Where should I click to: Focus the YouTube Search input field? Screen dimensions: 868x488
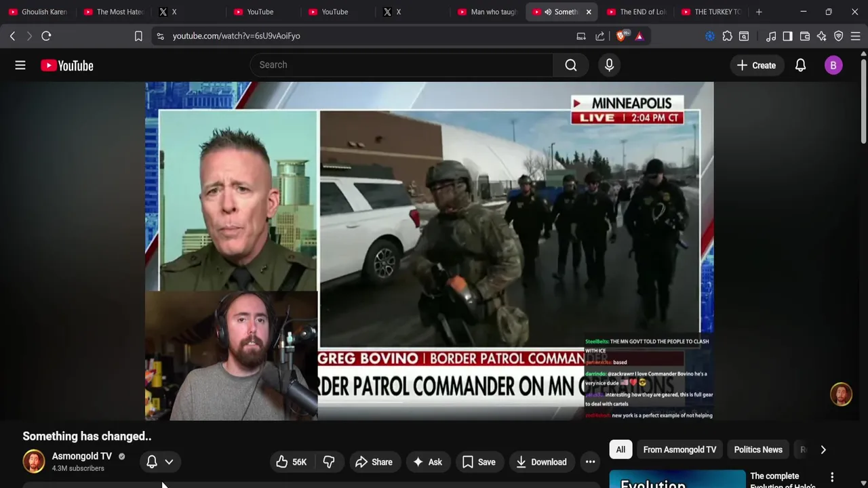tap(401, 65)
